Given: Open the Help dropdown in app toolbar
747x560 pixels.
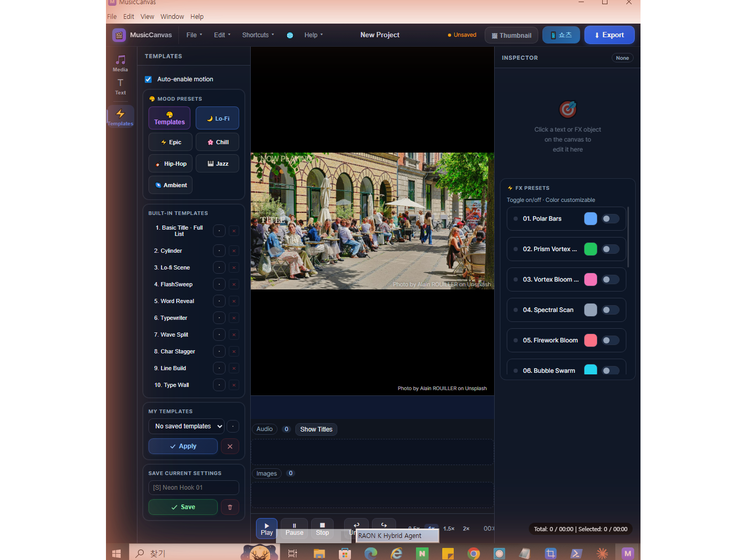Looking at the screenshot, I should click(314, 35).
